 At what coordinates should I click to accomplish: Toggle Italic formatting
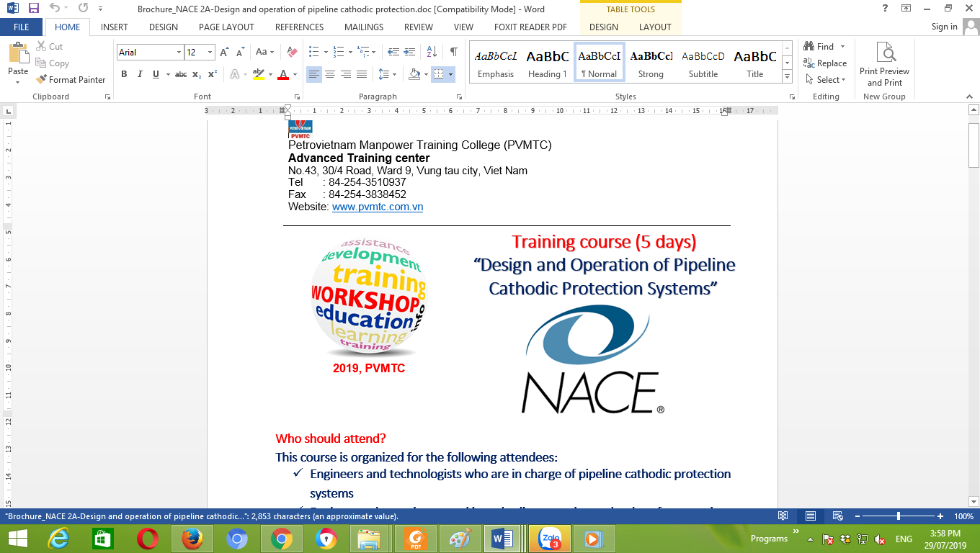[x=140, y=74]
